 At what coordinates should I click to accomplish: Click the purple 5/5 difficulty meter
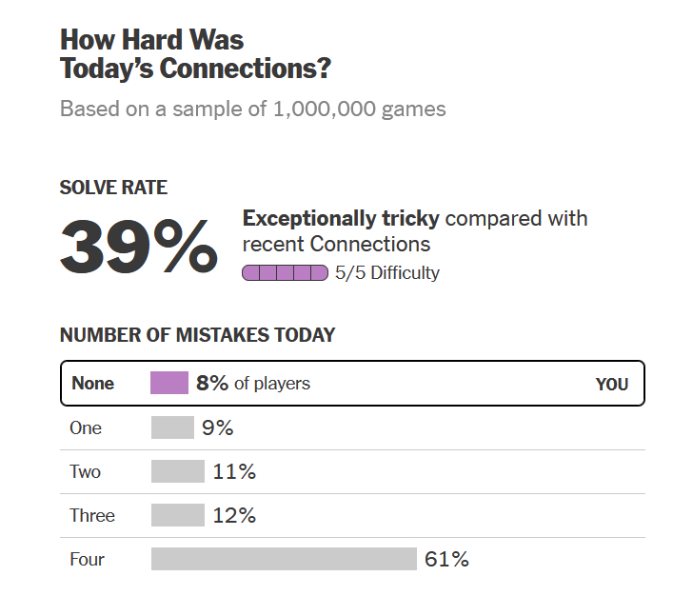tap(286, 273)
